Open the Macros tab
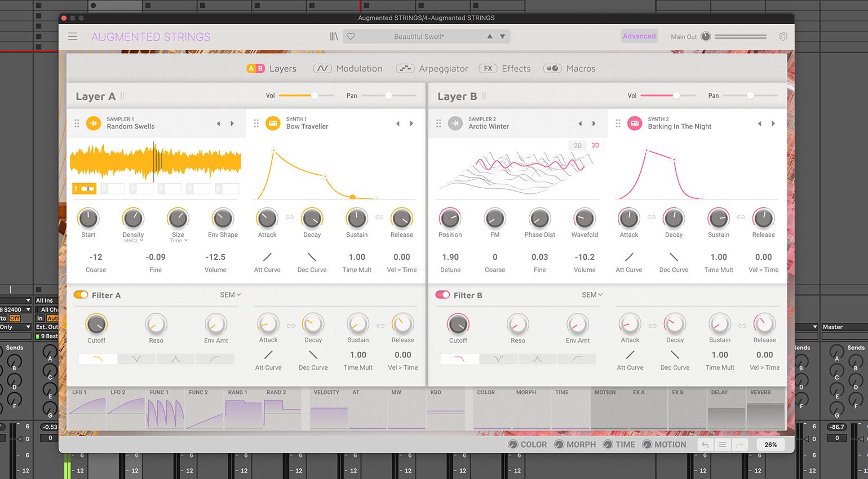This screenshot has width=868, height=479. [569, 69]
